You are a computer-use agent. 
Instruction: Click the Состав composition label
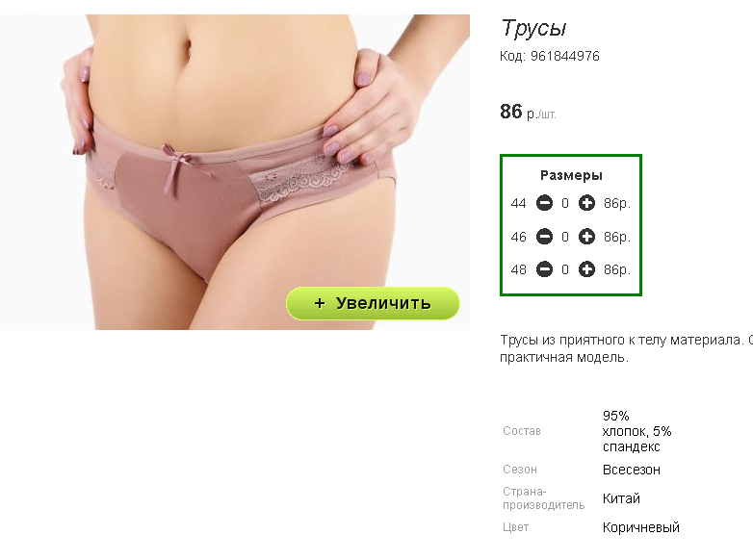click(x=522, y=431)
